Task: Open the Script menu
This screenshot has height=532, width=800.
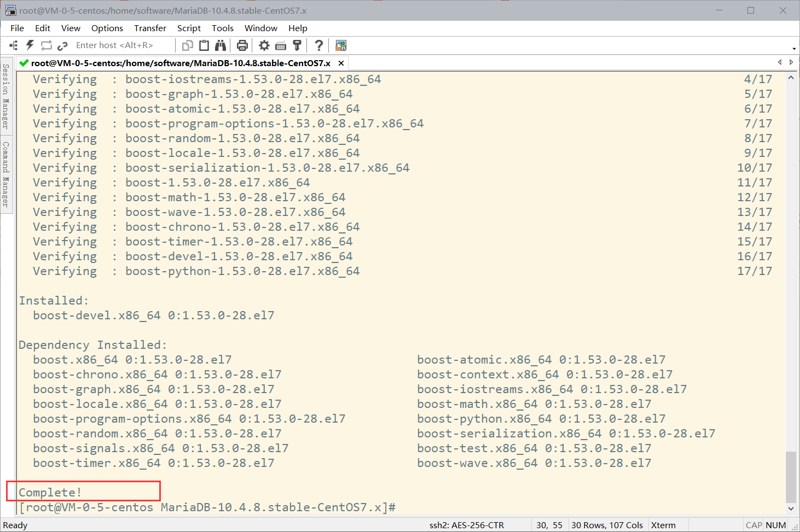Action: [189, 28]
